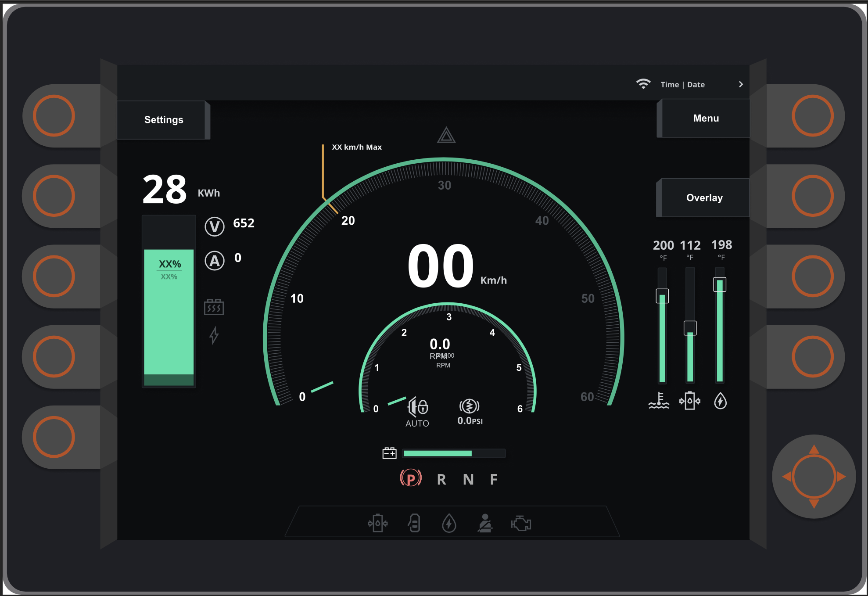Screen dimensions: 868x596
Task: Click the 12V battery icon
Action: point(389,453)
